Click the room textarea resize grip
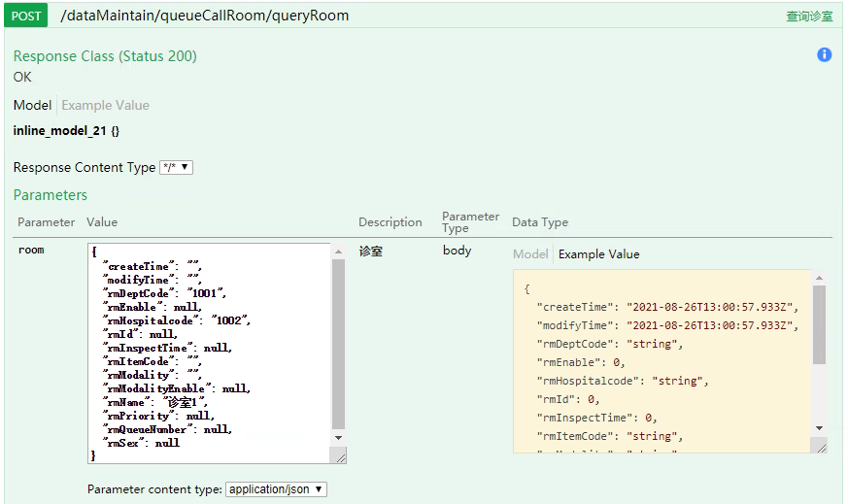The image size is (848, 504). tap(339, 456)
